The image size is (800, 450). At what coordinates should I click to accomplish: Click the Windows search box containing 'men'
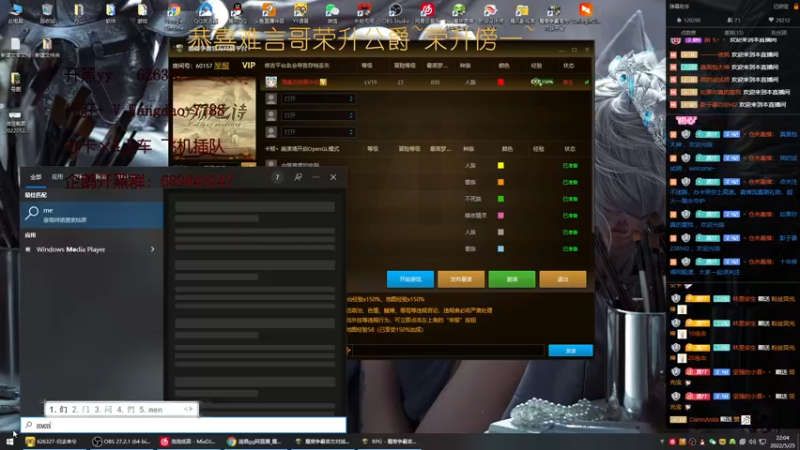coord(183,425)
